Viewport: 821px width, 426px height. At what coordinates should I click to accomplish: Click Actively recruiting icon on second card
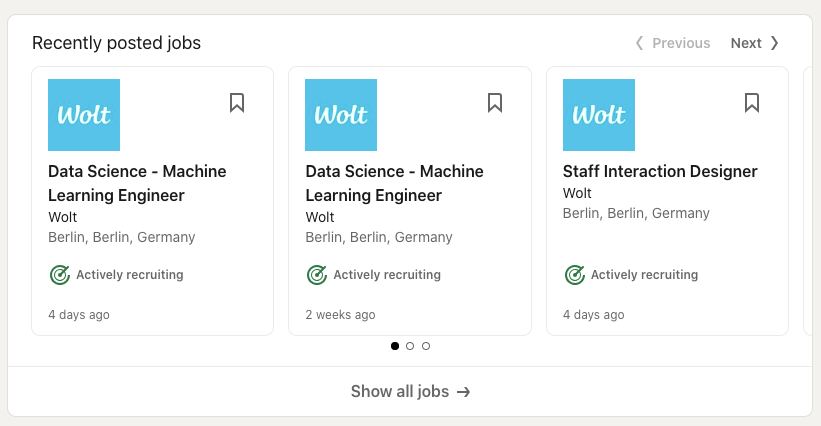(x=317, y=275)
